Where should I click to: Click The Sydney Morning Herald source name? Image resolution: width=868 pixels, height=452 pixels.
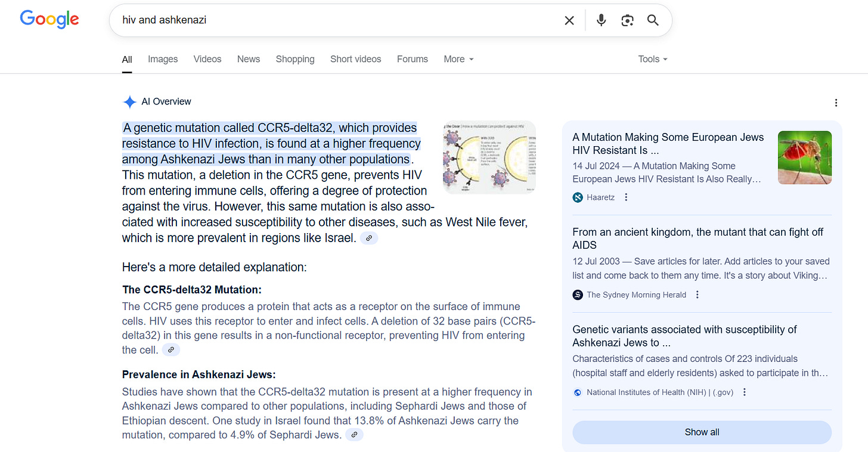[636, 295]
